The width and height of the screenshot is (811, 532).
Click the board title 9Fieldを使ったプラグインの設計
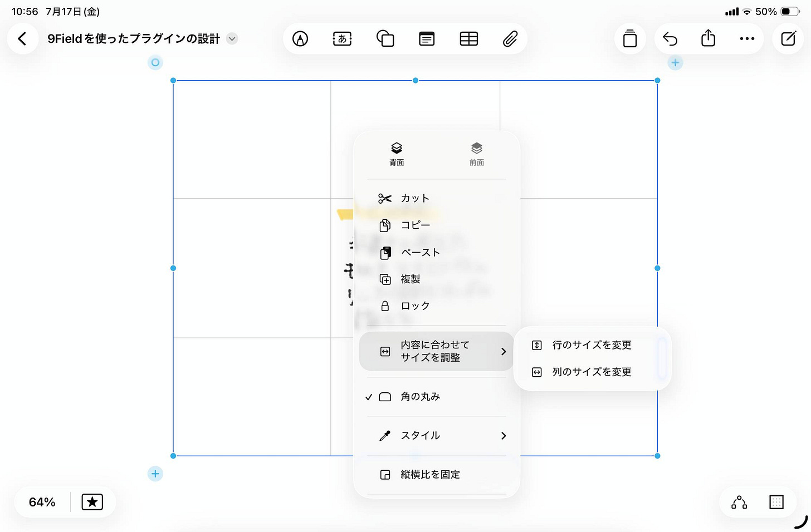134,39
